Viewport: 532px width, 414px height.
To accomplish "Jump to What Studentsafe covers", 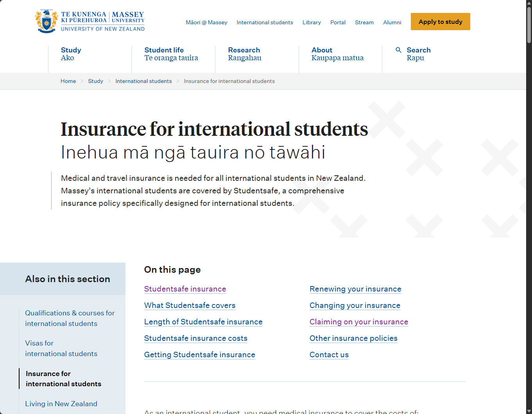I will coord(190,305).
